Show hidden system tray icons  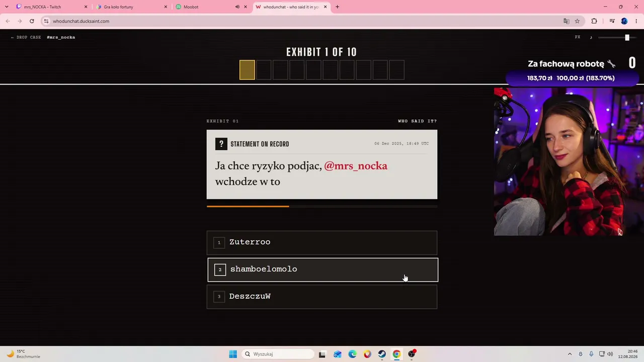tap(570, 354)
